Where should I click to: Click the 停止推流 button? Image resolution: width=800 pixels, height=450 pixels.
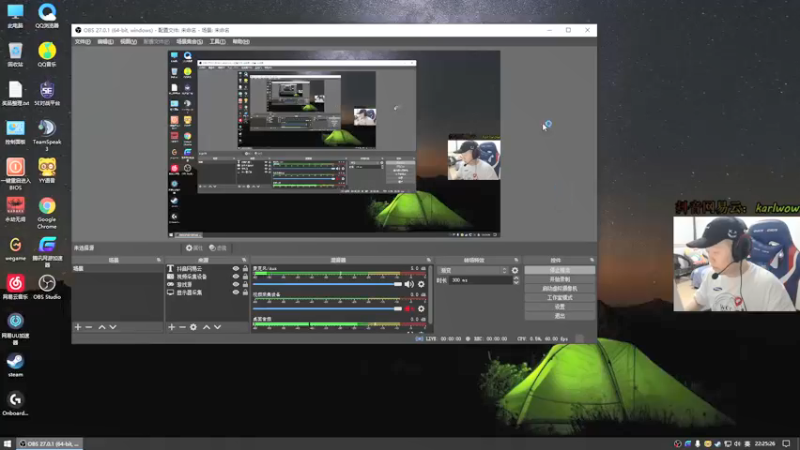coord(560,270)
